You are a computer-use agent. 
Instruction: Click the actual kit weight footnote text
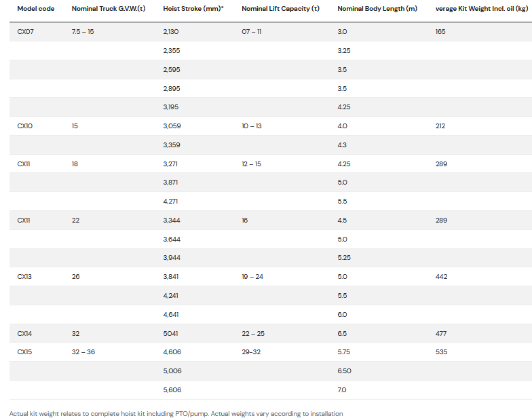click(x=176, y=413)
